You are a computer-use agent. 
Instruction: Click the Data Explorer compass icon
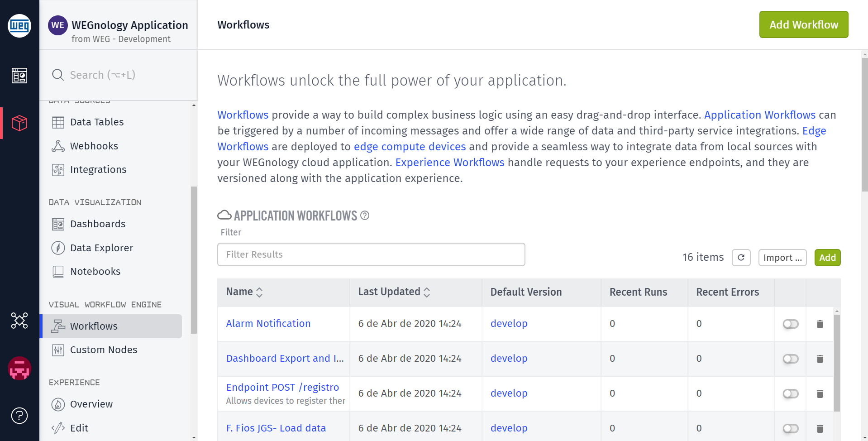58,248
